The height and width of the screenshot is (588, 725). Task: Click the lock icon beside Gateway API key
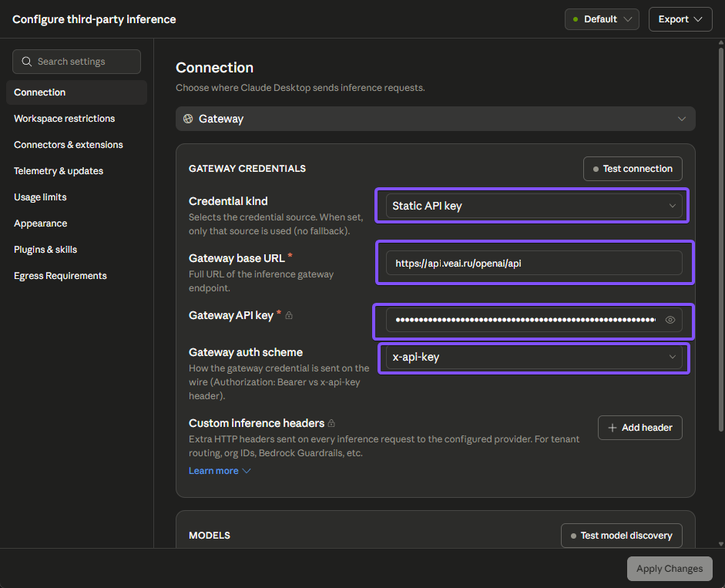click(x=289, y=315)
